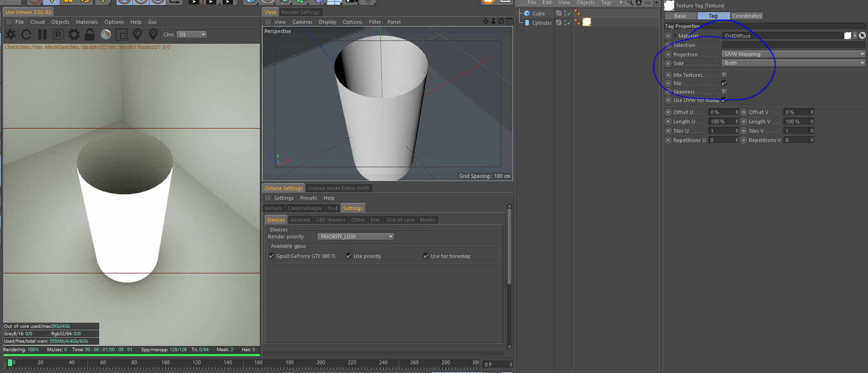Switch to the Coordinates tab
The image size is (868, 373).
coord(746,16)
